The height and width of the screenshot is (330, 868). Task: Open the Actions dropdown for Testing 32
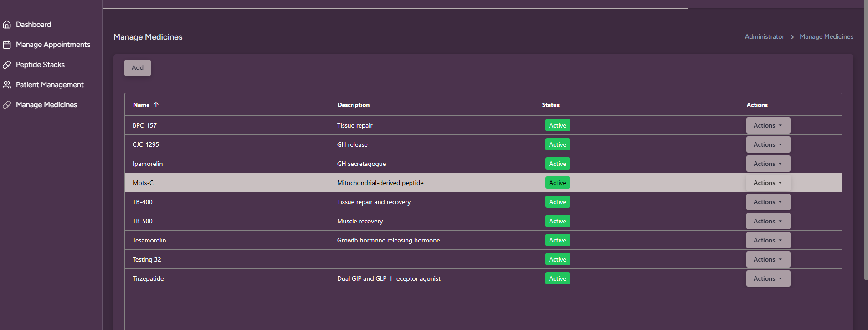tap(768, 259)
